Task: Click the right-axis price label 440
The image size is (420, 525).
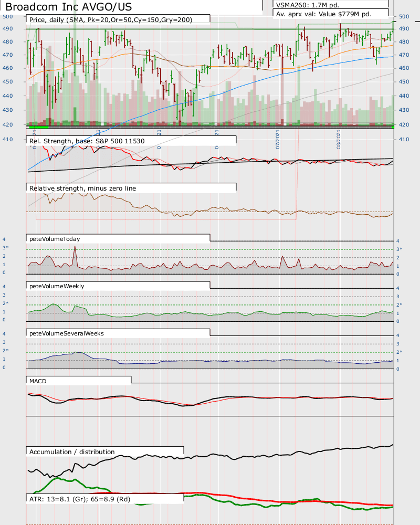Action: click(404, 96)
